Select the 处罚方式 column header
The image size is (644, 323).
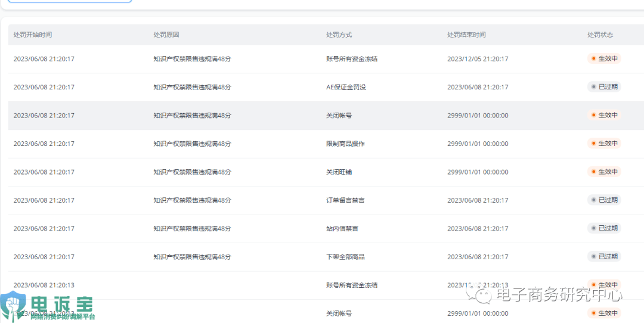click(339, 35)
